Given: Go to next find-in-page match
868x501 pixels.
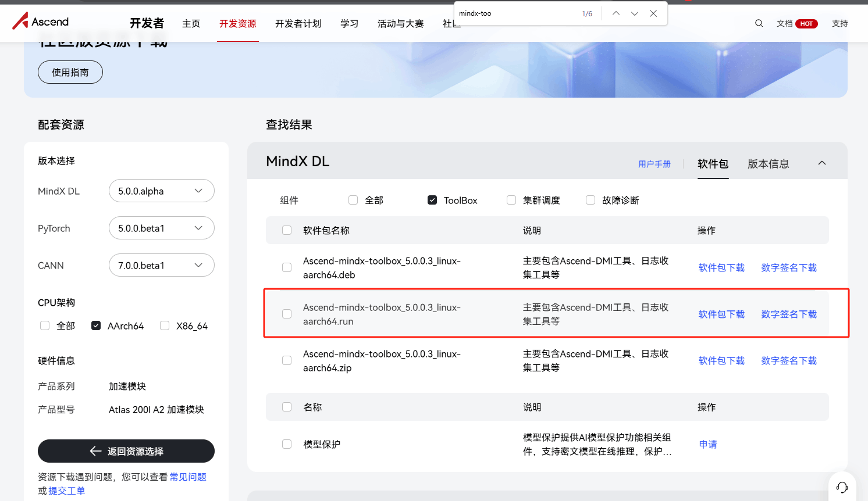Looking at the screenshot, I should pos(635,13).
